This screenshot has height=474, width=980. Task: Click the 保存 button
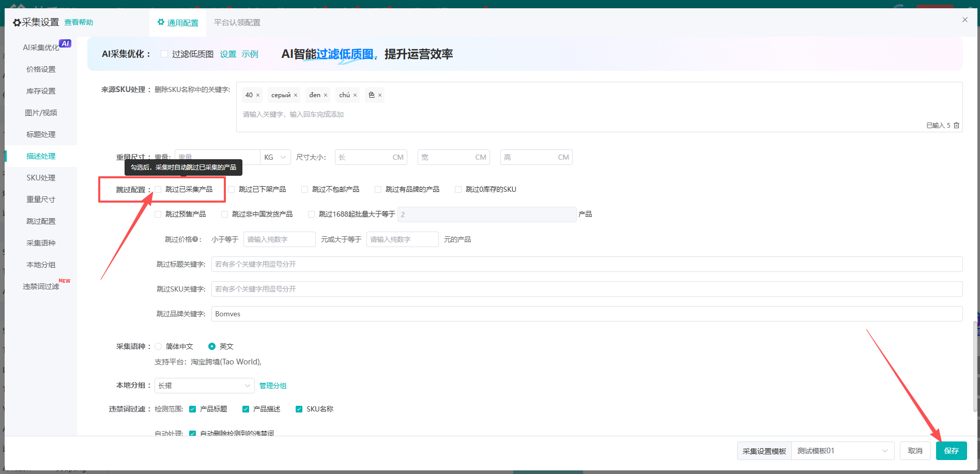tap(951, 451)
